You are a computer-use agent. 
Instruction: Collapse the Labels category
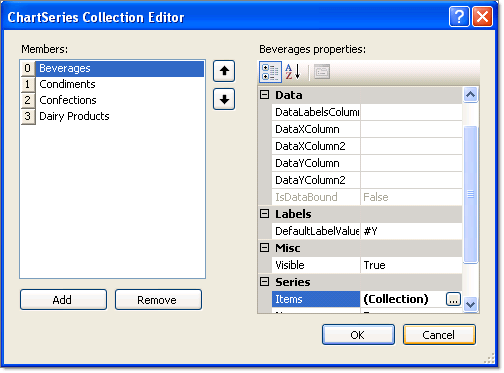(x=264, y=214)
